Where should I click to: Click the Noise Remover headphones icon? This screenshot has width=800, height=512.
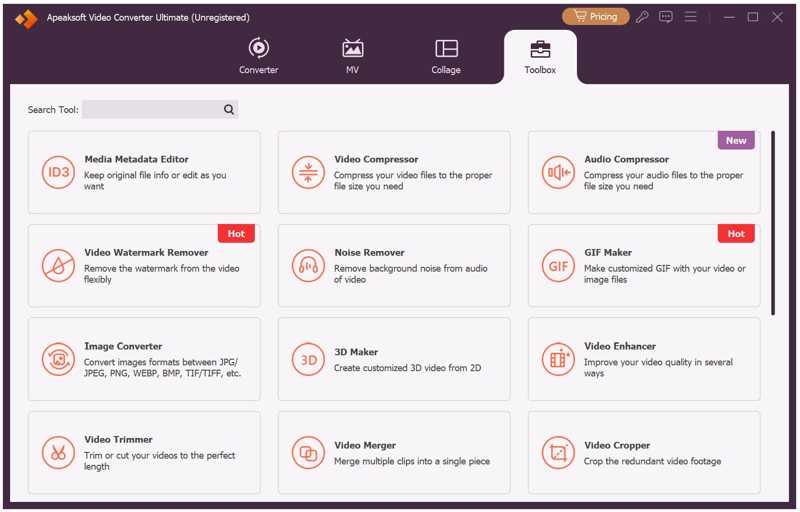pos(308,266)
